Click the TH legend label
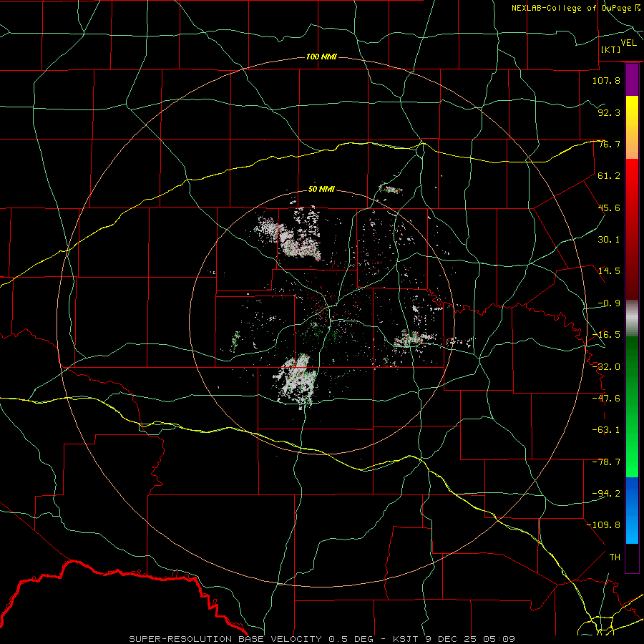 pyautogui.click(x=615, y=557)
